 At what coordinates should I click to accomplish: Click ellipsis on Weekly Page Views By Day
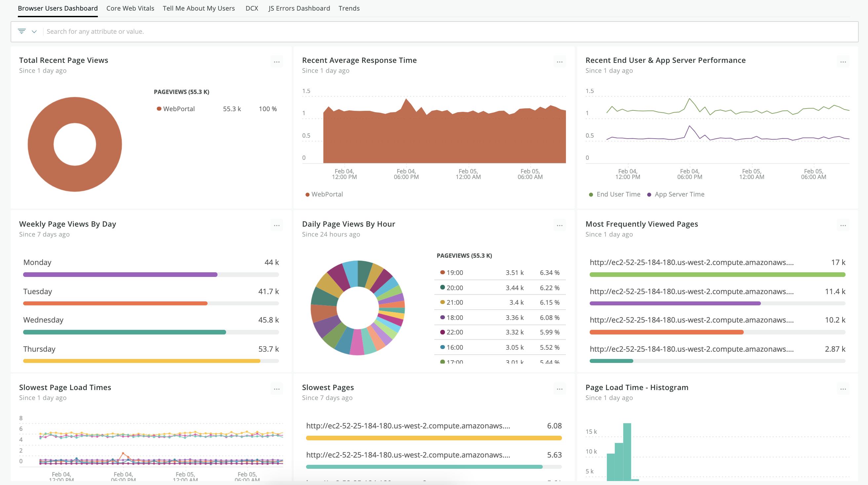(x=277, y=225)
